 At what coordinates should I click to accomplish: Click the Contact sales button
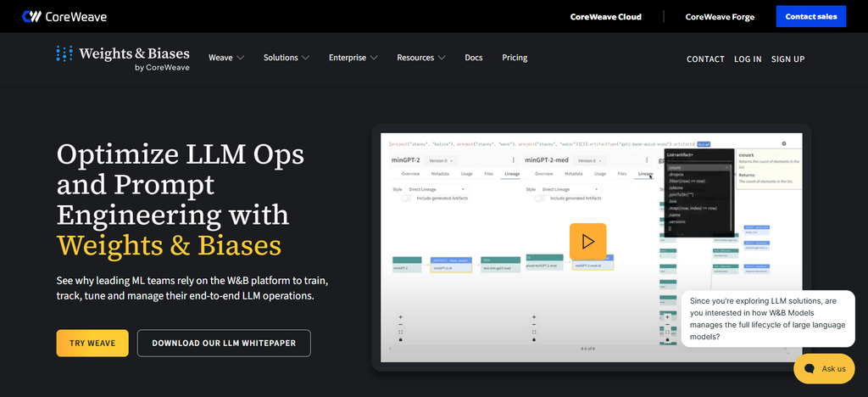coord(811,17)
